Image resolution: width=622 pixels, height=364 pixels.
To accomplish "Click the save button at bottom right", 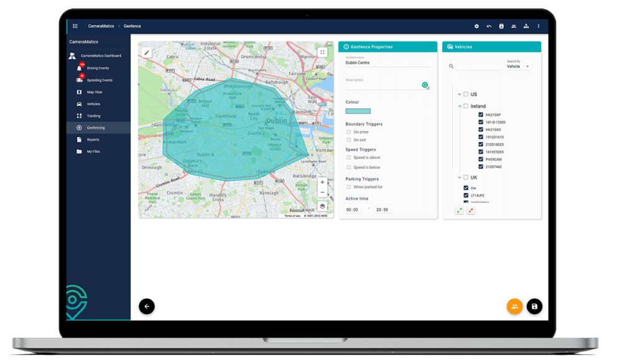I will pyautogui.click(x=534, y=306).
